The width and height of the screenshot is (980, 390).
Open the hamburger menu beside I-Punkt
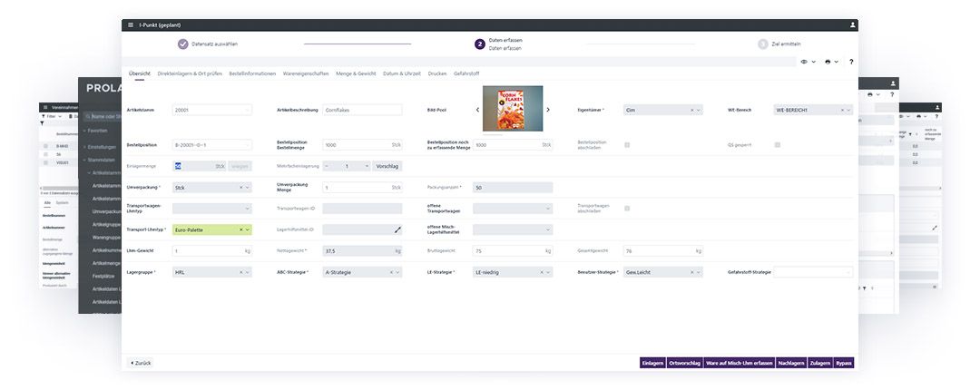tap(131, 25)
